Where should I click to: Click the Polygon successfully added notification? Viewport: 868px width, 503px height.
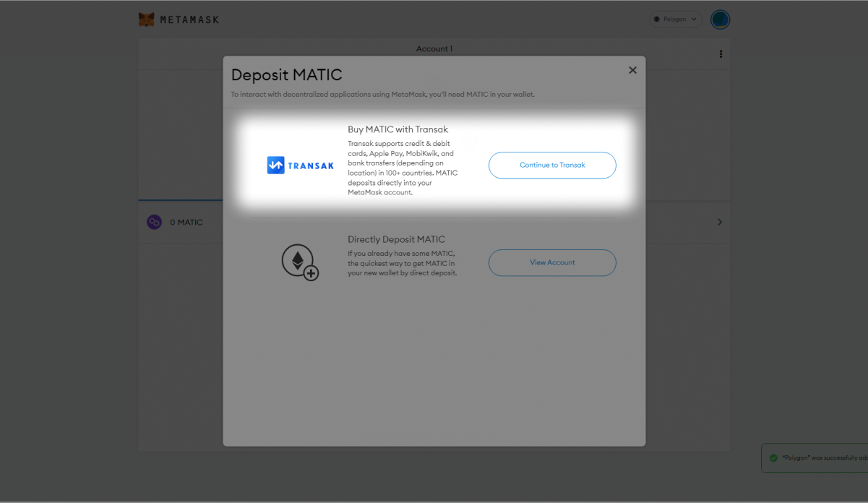click(815, 458)
